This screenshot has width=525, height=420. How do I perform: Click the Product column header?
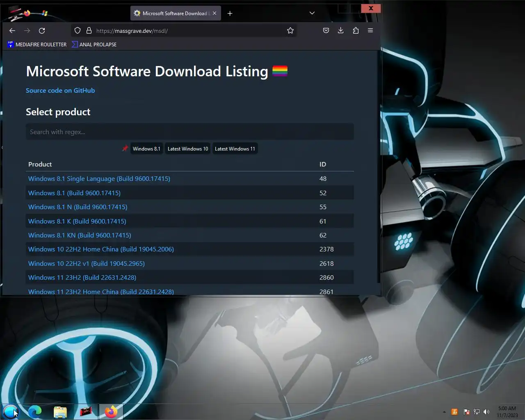click(40, 164)
